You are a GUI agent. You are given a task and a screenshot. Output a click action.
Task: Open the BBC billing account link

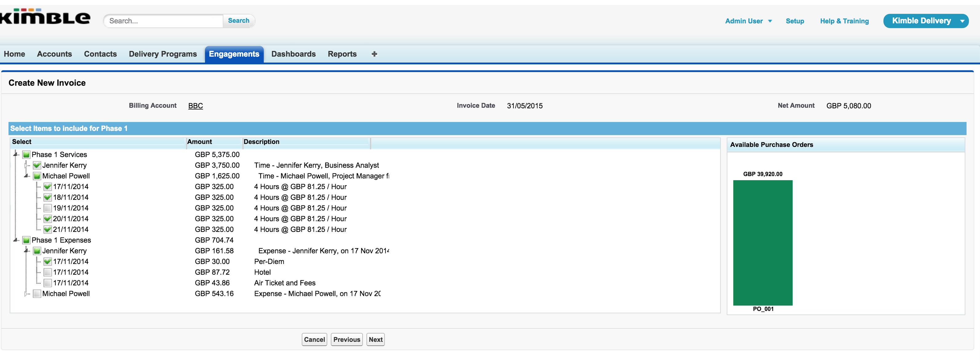point(196,106)
